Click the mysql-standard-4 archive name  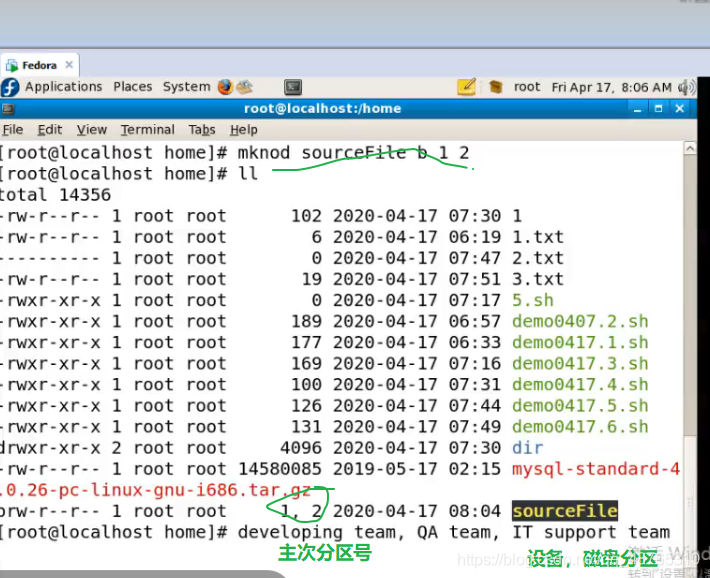596,469
